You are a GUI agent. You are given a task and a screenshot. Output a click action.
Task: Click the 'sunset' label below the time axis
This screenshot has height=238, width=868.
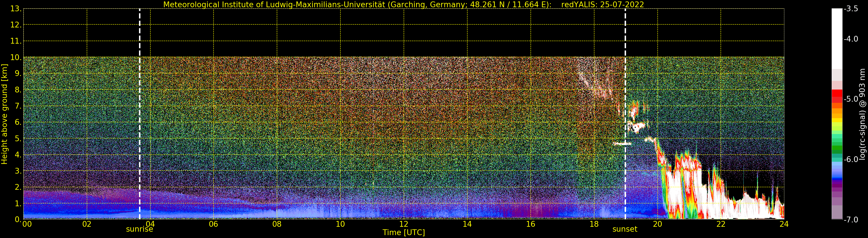tap(625, 229)
